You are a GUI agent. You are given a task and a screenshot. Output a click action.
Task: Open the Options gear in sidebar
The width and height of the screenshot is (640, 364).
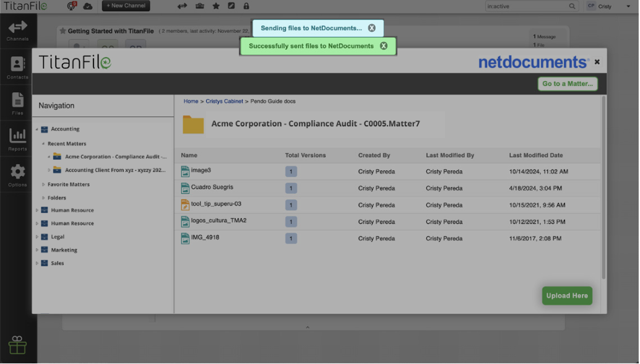tap(17, 175)
